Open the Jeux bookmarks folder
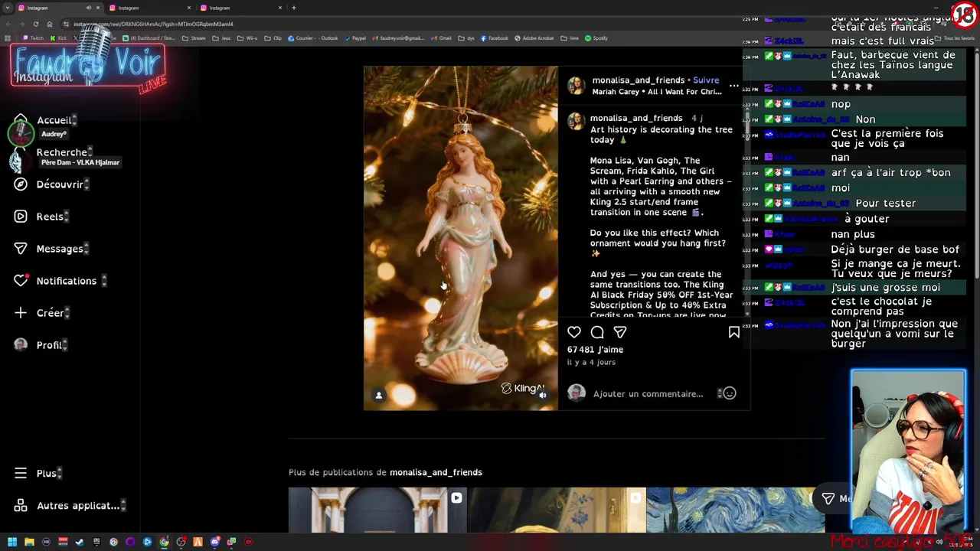This screenshot has height=551, width=980. coord(221,38)
